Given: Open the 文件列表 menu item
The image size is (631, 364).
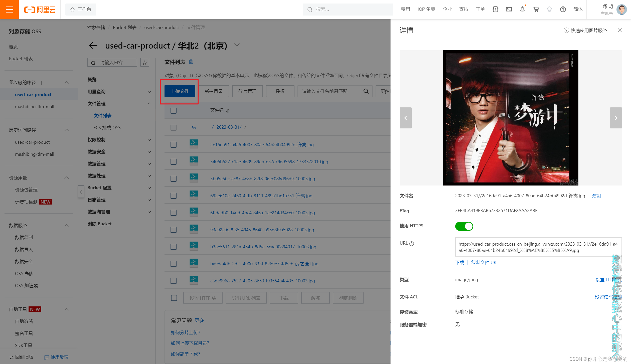Looking at the screenshot, I should point(102,116).
